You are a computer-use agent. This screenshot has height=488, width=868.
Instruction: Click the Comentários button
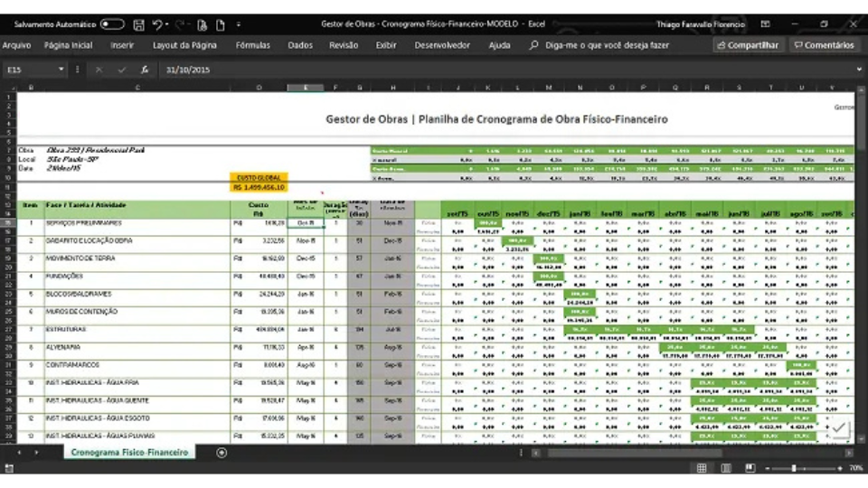(823, 45)
